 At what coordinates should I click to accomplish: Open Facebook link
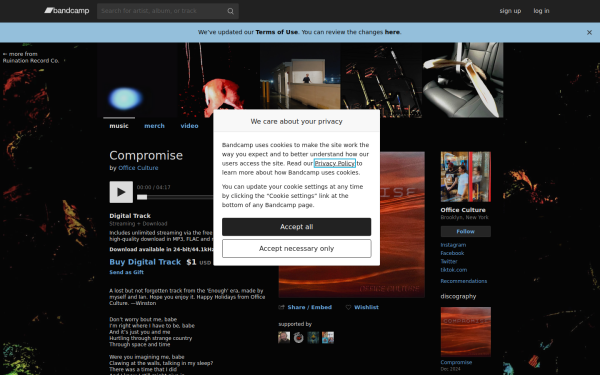pos(452,253)
